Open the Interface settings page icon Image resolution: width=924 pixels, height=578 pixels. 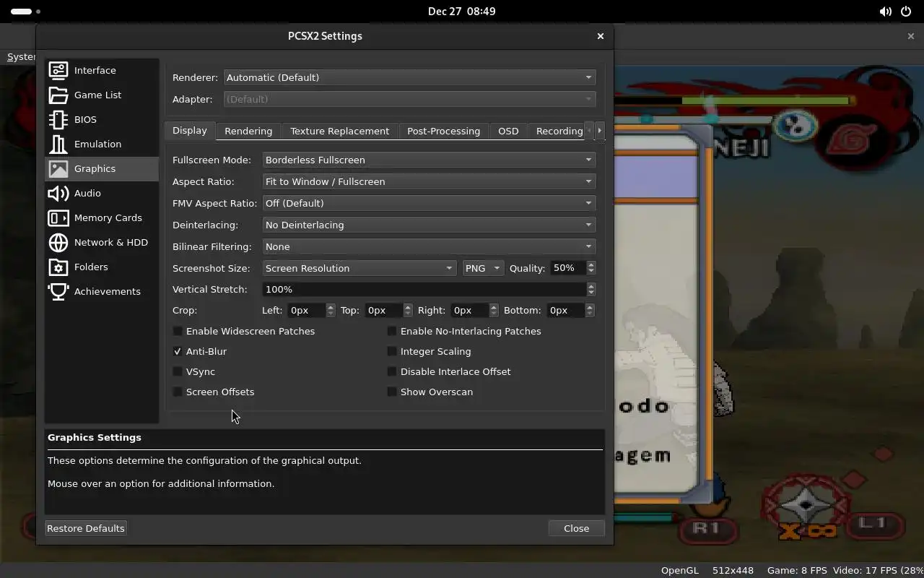point(58,70)
